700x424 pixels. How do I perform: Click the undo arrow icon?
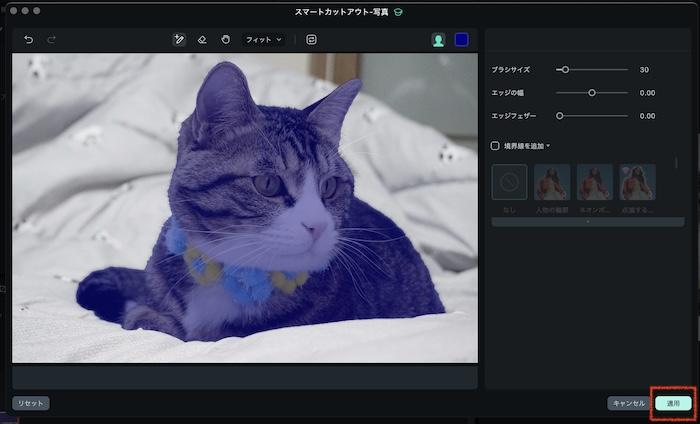point(28,40)
